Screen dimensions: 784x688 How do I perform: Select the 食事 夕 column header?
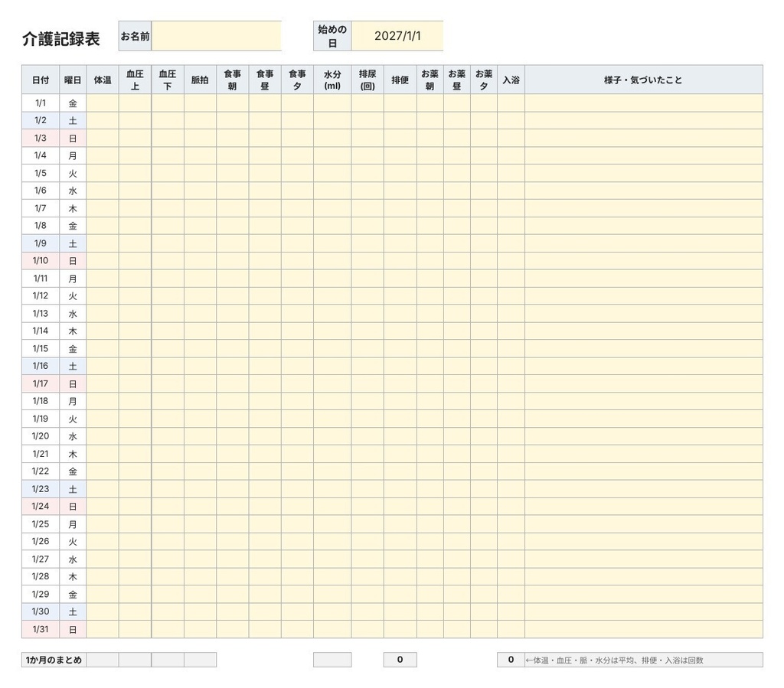pos(298,80)
